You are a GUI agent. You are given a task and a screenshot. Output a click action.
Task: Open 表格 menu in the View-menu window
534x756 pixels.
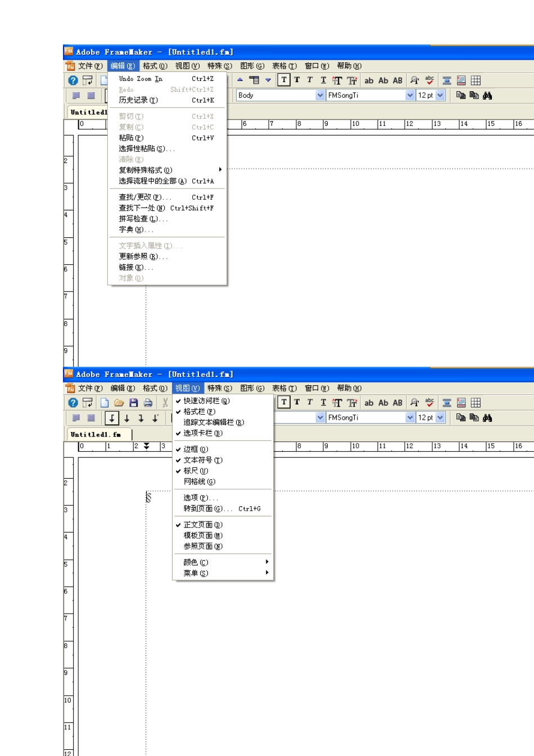pos(284,388)
